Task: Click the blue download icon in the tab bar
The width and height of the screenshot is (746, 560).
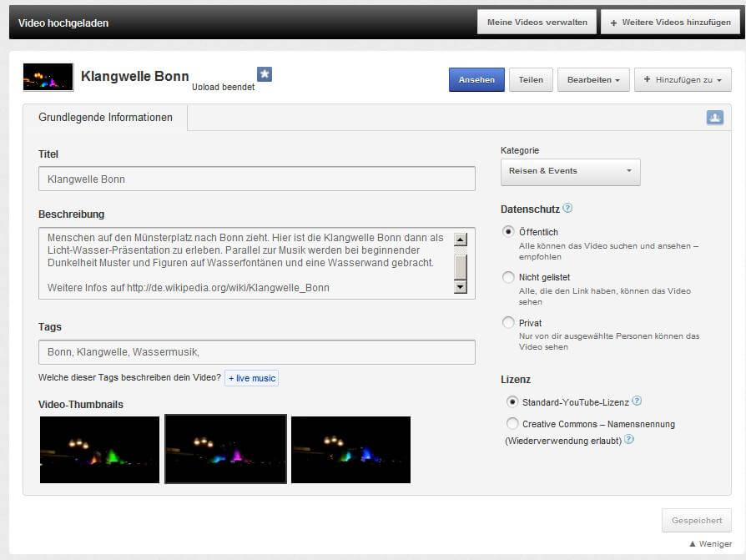Action: tap(714, 117)
